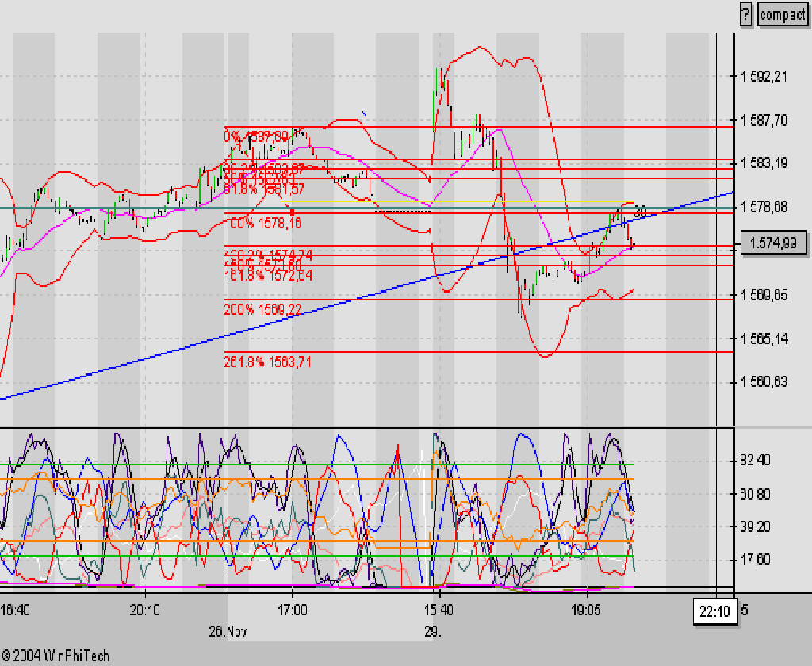The image size is (812, 666).
Task: Click the 17,60 oscillator axis label
Action: pyautogui.click(x=756, y=560)
